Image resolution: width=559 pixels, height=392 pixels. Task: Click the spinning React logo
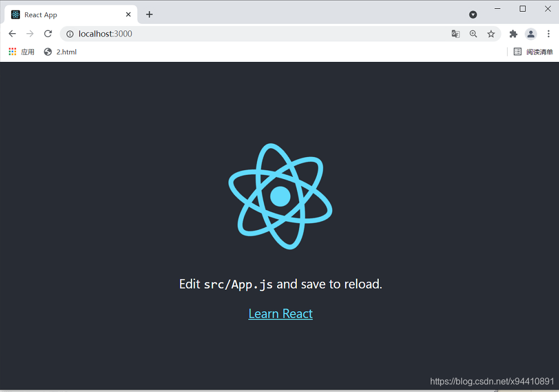(x=280, y=196)
